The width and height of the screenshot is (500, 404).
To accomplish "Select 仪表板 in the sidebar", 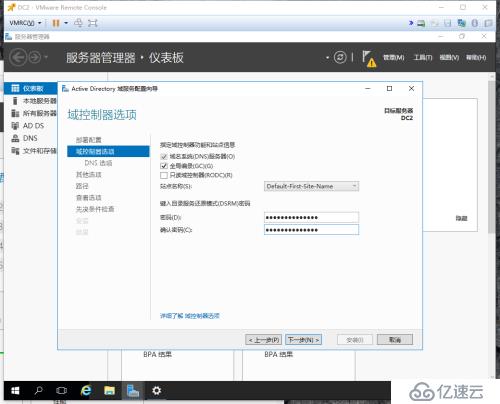I will 31,88.
